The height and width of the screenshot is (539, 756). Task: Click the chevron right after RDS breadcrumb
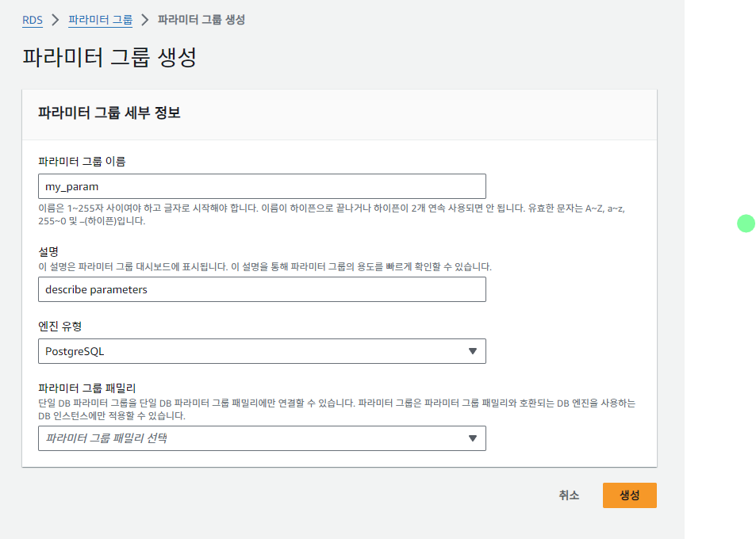pyautogui.click(x=56, y=20)
